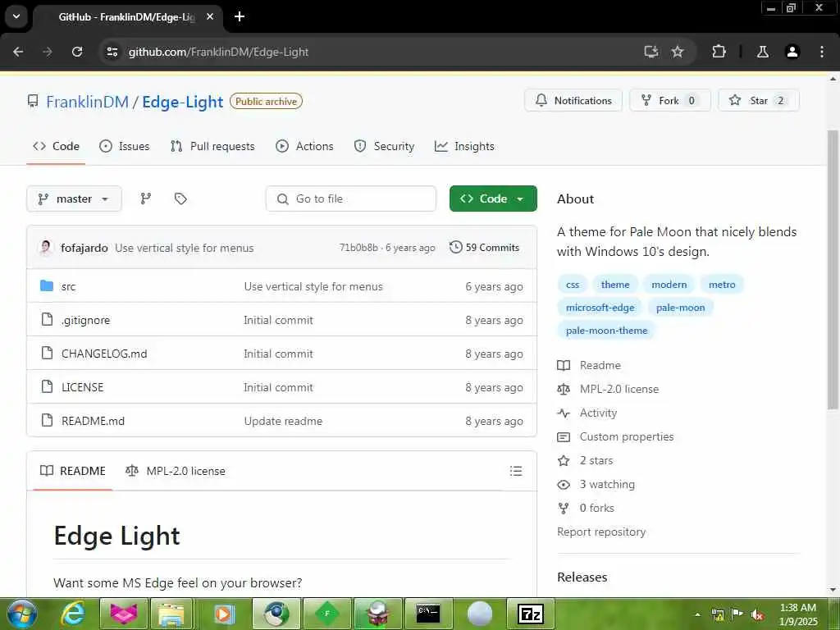The width and height of the screenshot is (840, 630).
Task: Click the metro topic tag
Action: pyautogui.click(x=722, y=285)
